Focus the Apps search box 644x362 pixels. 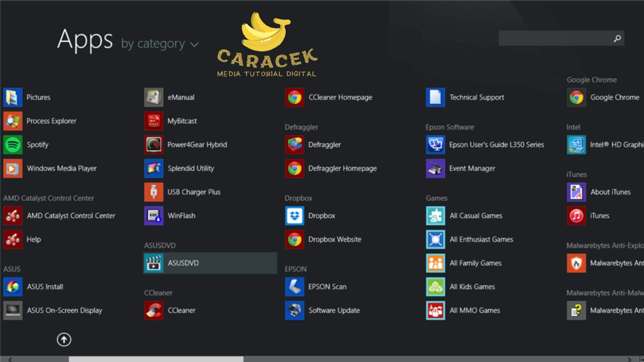click(561, 38)
